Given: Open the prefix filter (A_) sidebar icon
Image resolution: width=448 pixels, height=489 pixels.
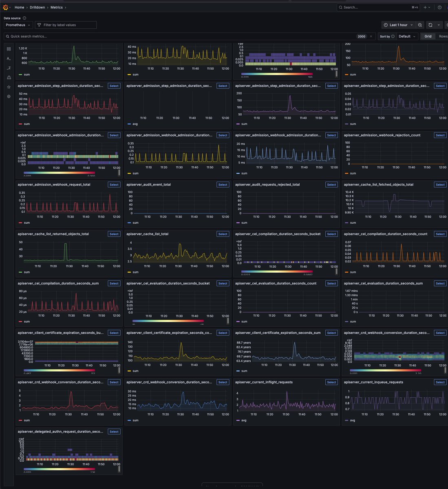Looking at the screenshot, I should tap(9, 59).
